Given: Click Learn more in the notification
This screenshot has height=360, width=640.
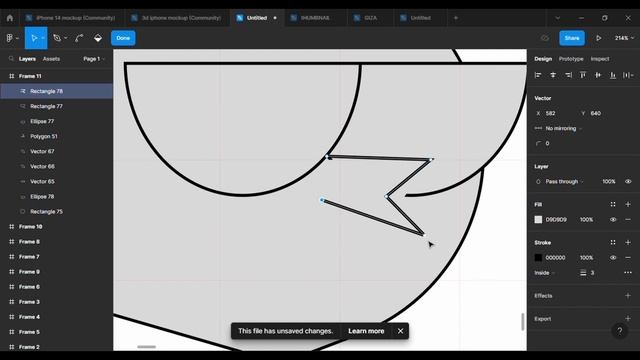Looking at the screenshot, I should (366, 331).
